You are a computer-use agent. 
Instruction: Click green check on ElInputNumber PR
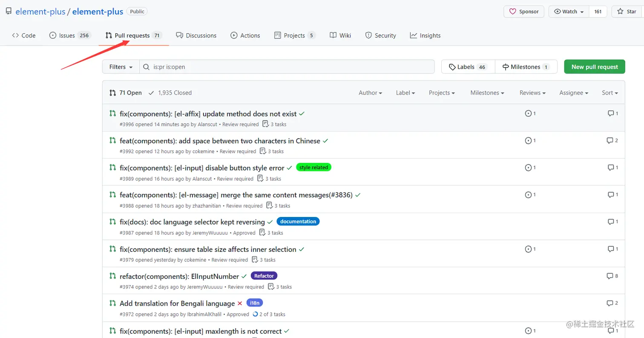tap(244, 276)
